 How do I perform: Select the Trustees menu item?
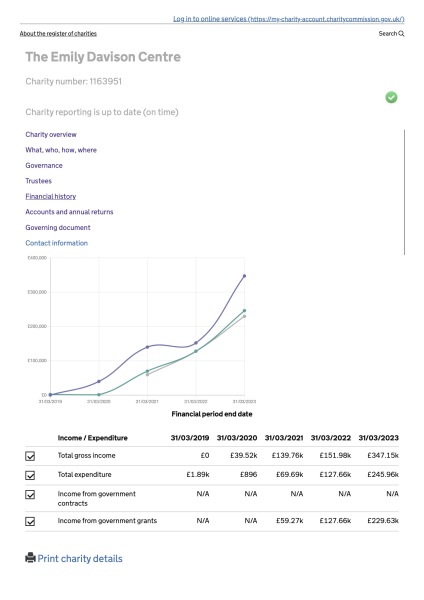pos(38,181)
